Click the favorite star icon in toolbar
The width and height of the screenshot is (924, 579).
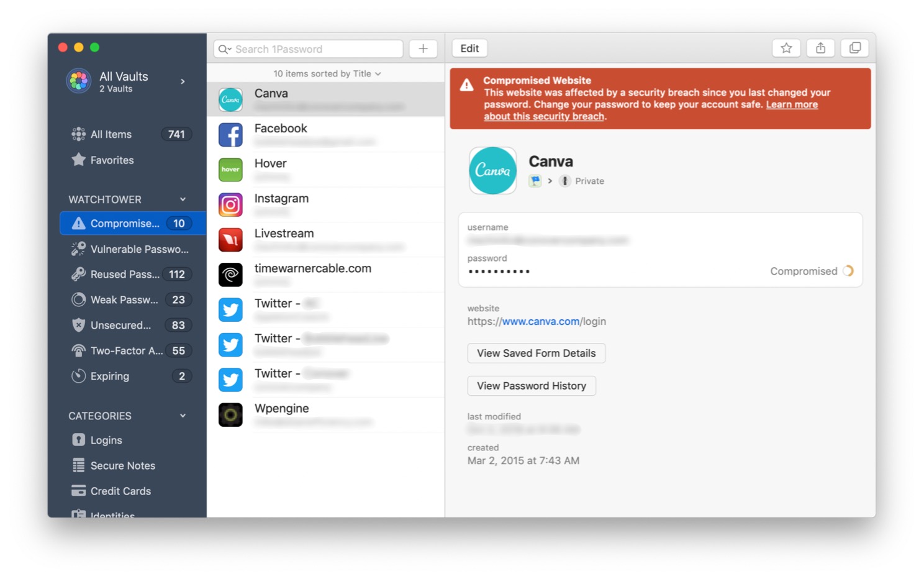pos(786,48)
